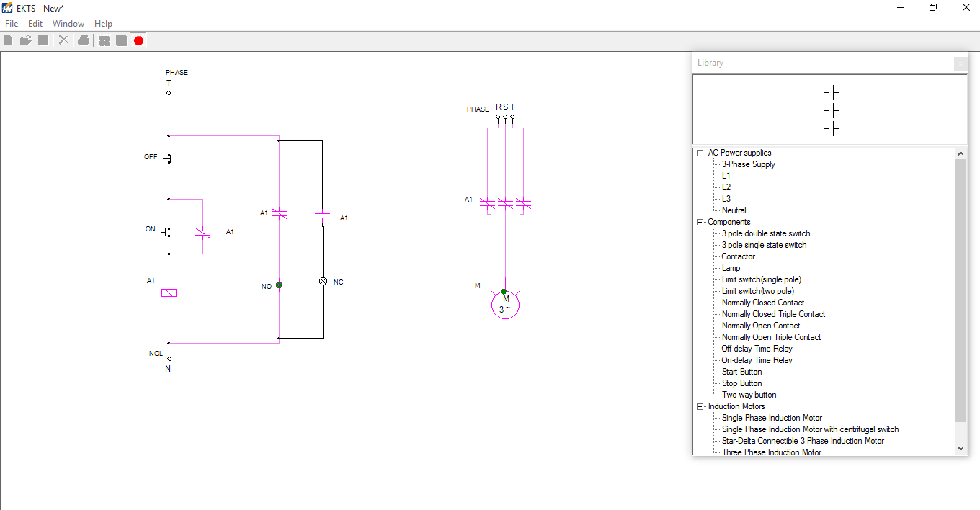Select Three Phase Induction Motor in library

(x=771, y=452)
